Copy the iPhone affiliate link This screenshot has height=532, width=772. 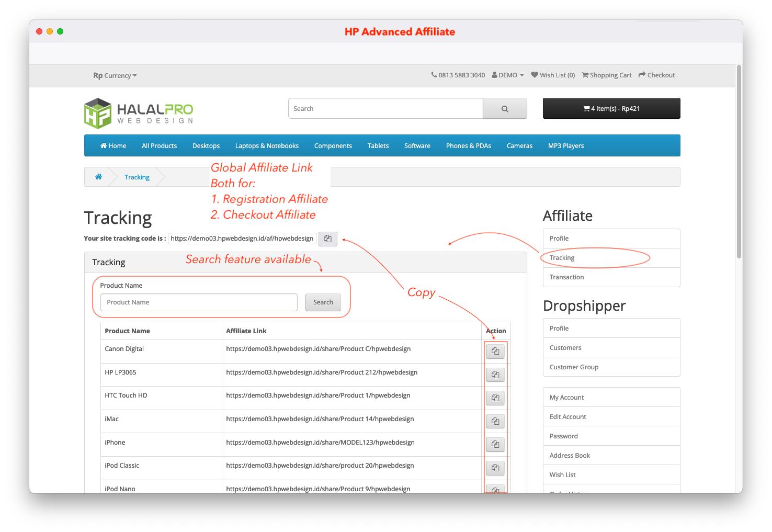tap(495, 444)
